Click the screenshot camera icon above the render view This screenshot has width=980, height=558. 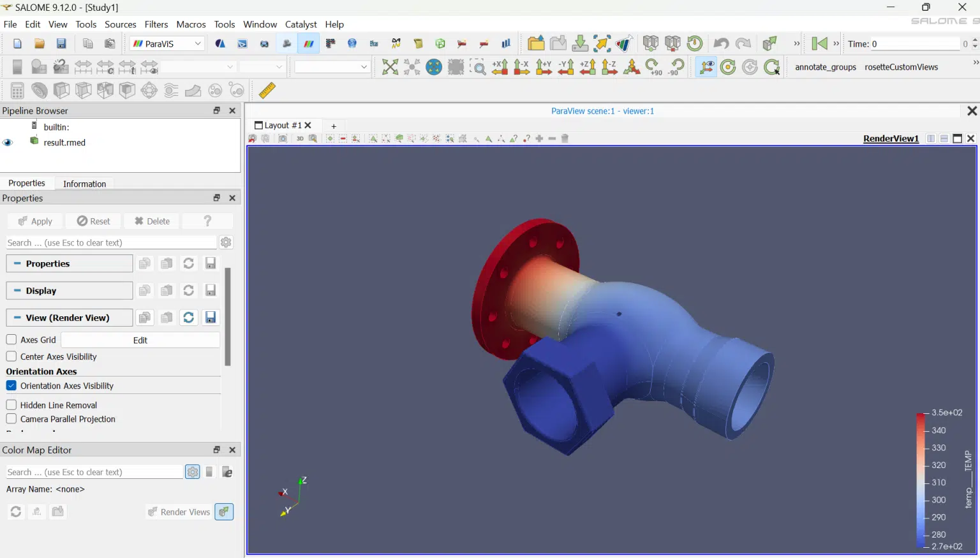(x=283, y=138)
